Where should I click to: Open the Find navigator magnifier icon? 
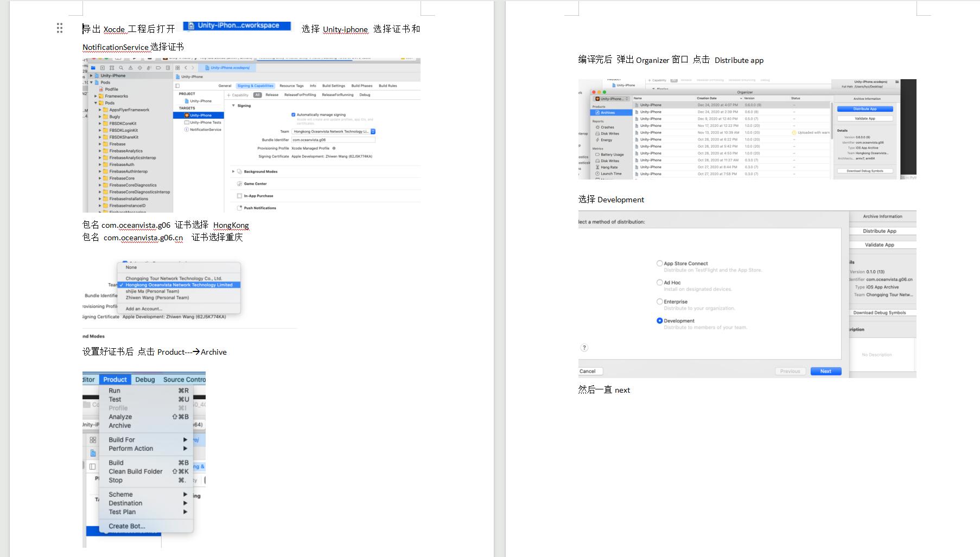(121, 68)
